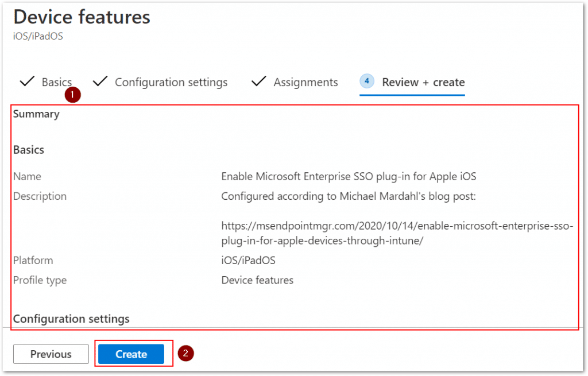Switch to the Basics tab
Screen dimensions: 588x376
(x=57, y=82)
